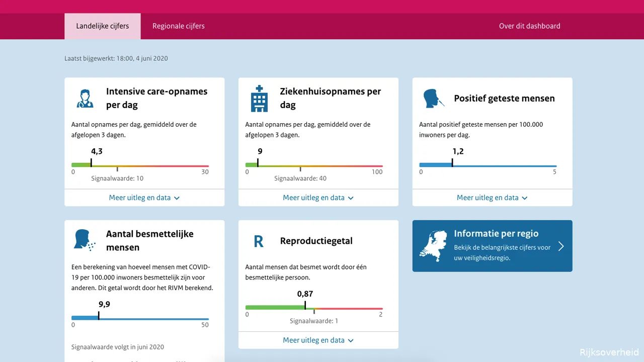Switch to the Regionale cijfers tab
The width and height of the screenshot is (644, 362).
tap(179, 26)
